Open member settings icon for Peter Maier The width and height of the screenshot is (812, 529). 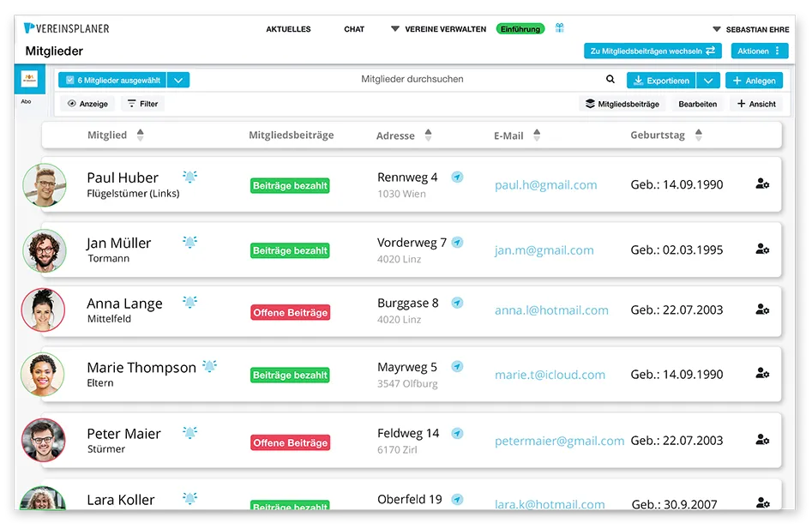(762, 440)
